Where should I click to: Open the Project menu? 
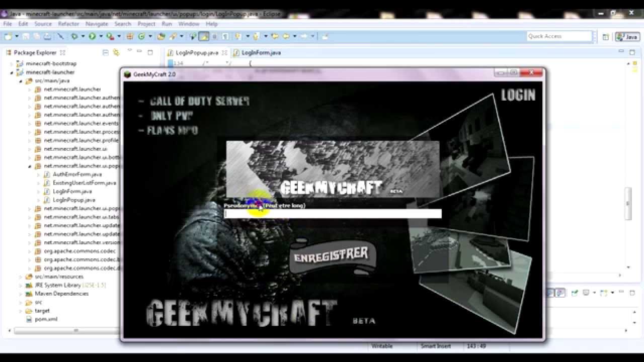click(x=146, y=24)
